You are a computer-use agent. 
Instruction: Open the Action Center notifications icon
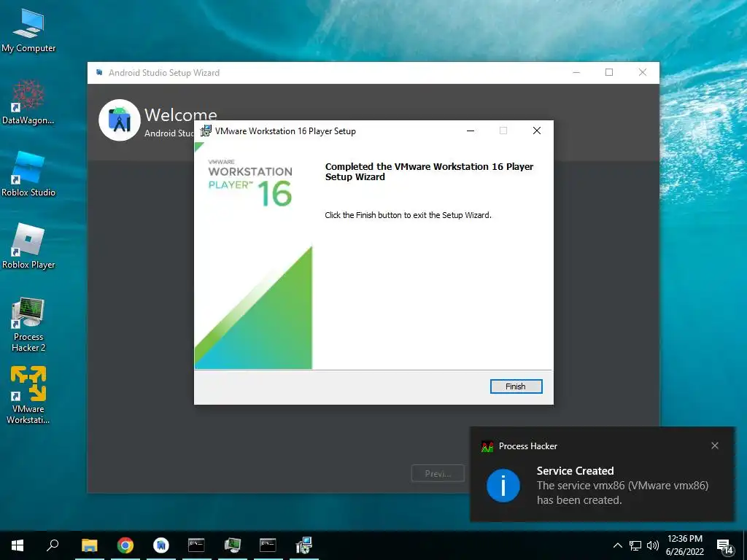pos(724,545)
